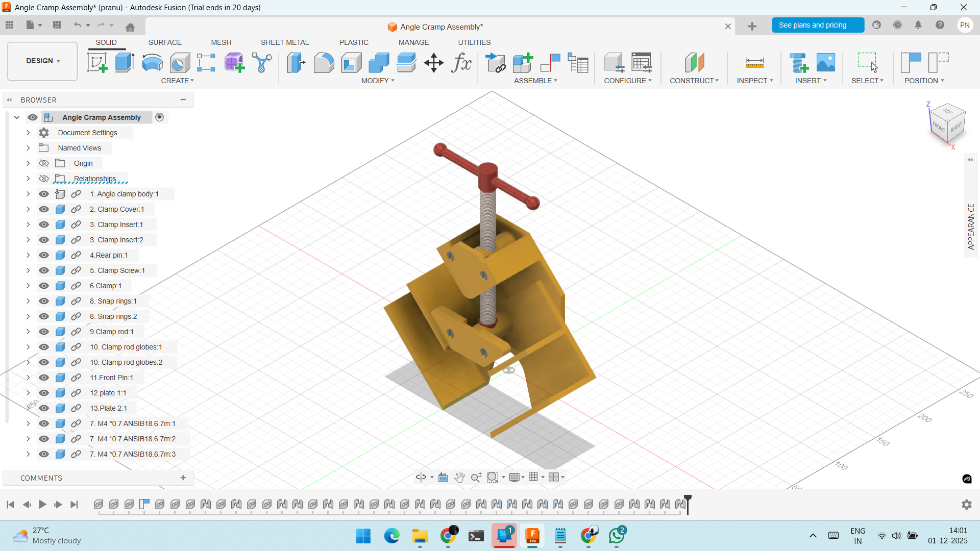Toggle visibility of 5. Clamp Screw:1
This screenshot has width=980, height=551.
tap(44, 270)
